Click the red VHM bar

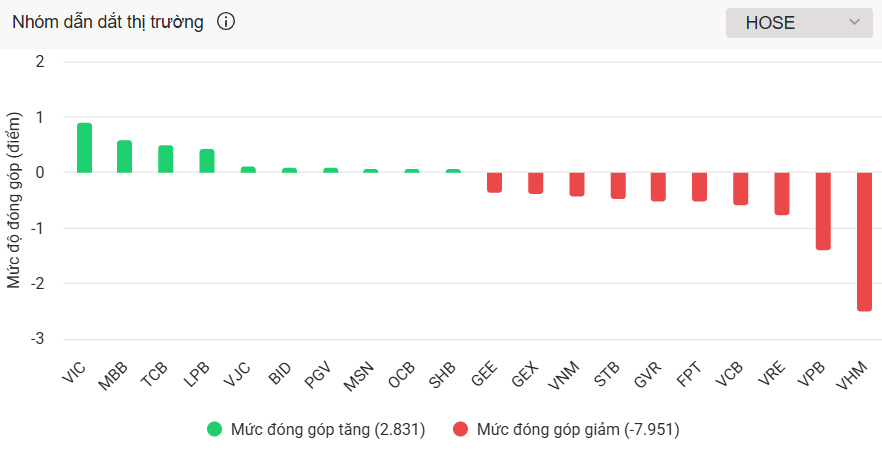pos(864,241)
